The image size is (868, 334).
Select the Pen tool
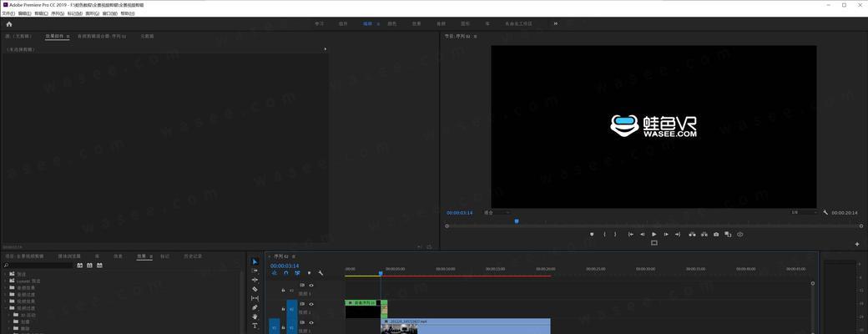255,307
